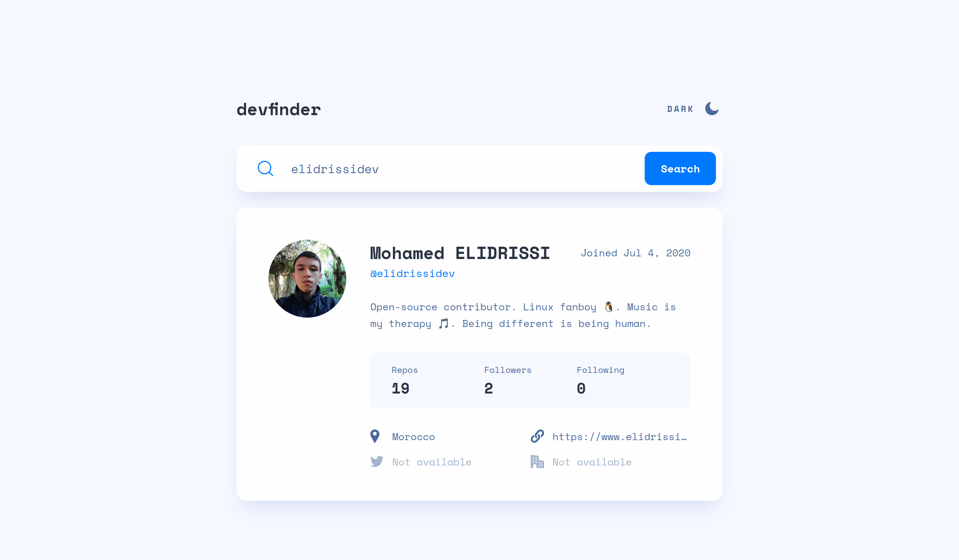The height and width of the screenshot is (560, 959).
Task: Click the blue Search button
Action: pyautogui.click(x=680, y=168)
